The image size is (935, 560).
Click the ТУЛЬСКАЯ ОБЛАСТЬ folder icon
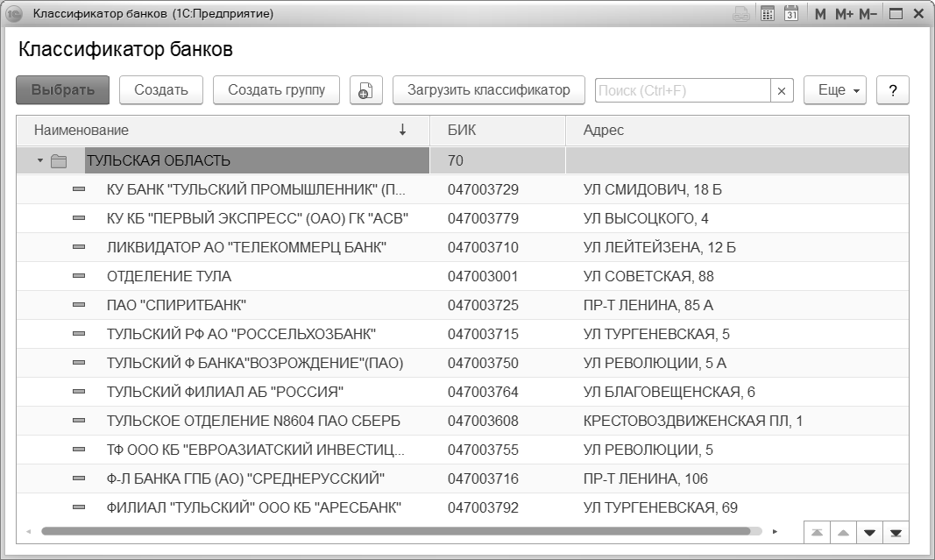[59, 161]
